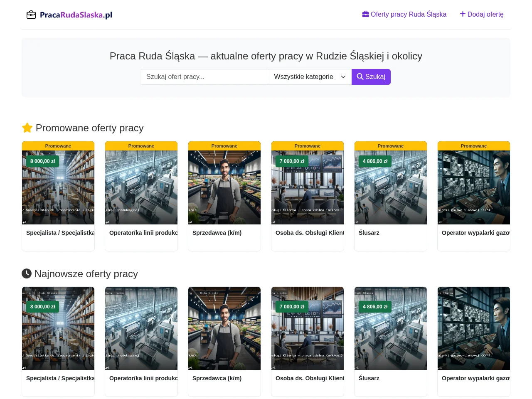
Task: Click promoted Sprzedawca (k/m) title
Action: pyautogui.click(x=217, y=233)
